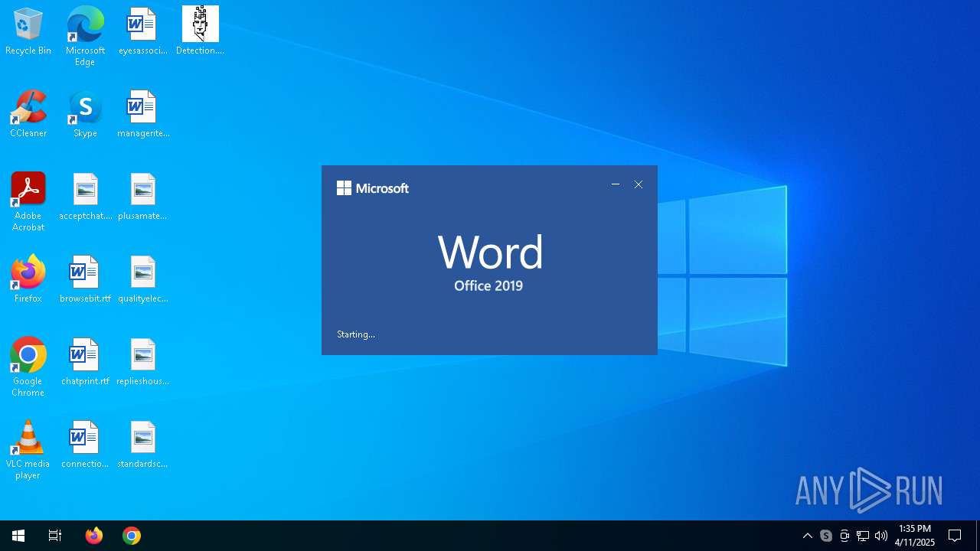This screenshot has width=980, height=551.
Task: Open the network status tray icon
Action: pyautogui.click(x=863, y=536)
